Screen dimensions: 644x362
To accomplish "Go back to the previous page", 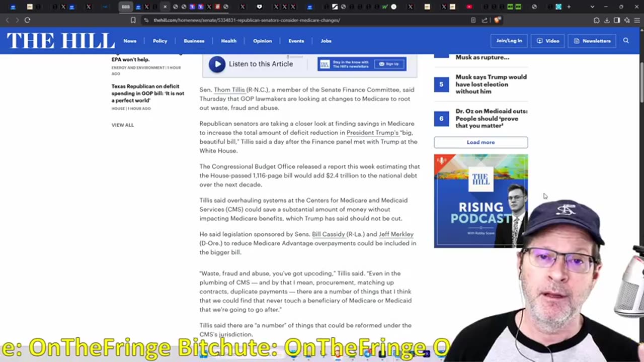I will click(7, 20).
